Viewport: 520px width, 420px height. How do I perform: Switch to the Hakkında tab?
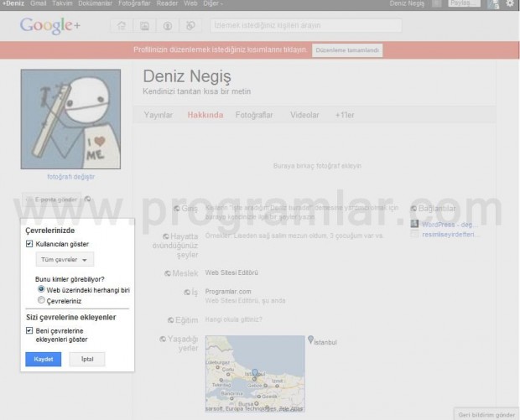[x=205, y=115]
